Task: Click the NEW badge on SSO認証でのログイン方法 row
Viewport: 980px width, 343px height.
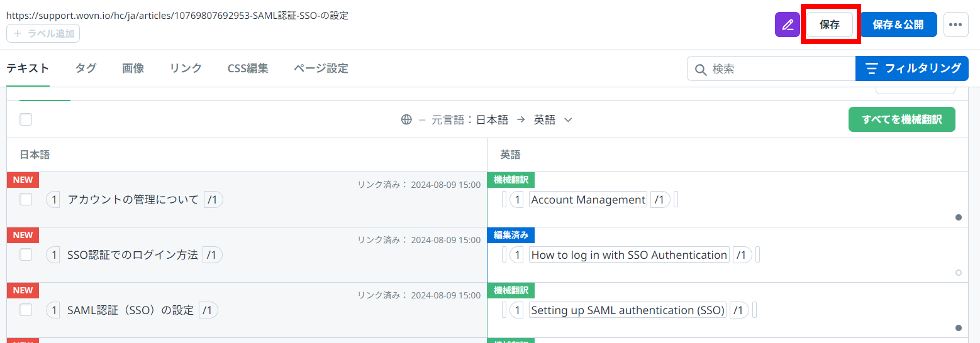Action: (23, 235)
